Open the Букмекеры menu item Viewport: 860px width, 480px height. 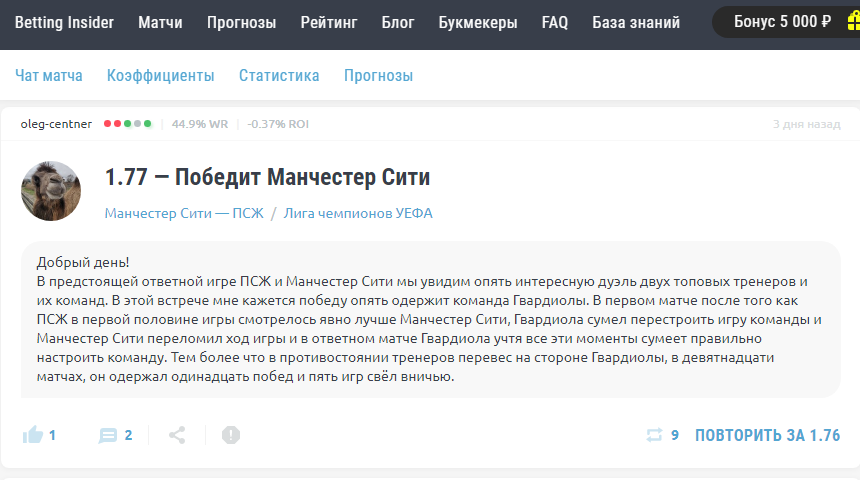478,22
